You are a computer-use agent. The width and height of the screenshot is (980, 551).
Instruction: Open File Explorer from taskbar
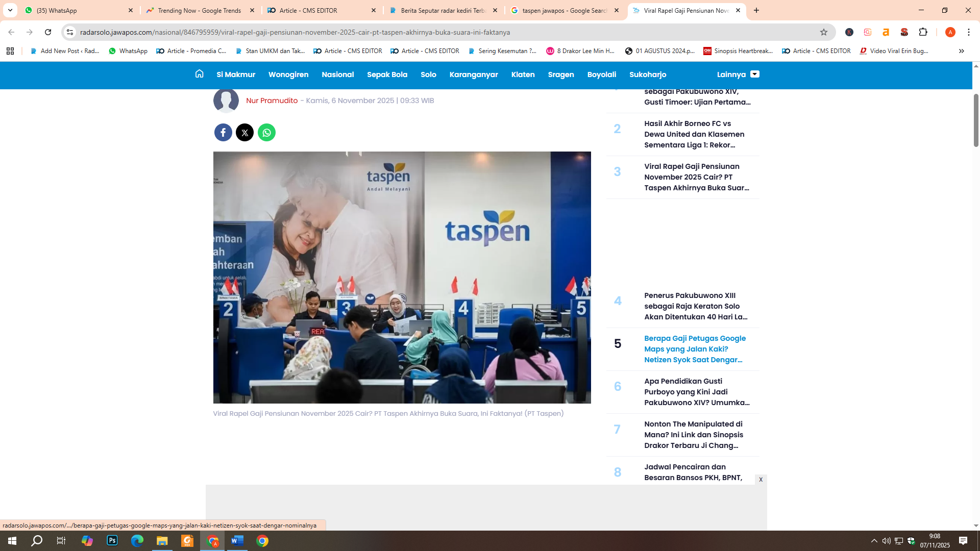162,541
